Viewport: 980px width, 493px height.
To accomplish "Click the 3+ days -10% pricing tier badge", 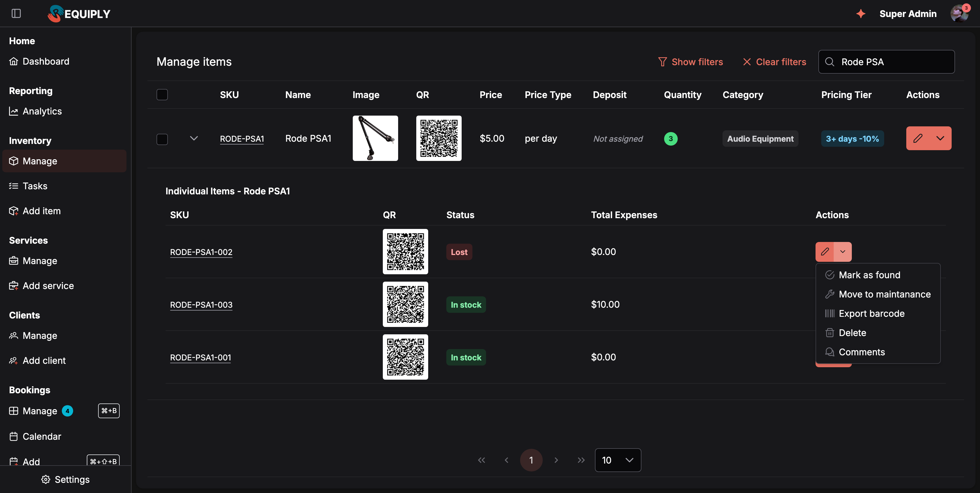I will (x=852, y=139).
